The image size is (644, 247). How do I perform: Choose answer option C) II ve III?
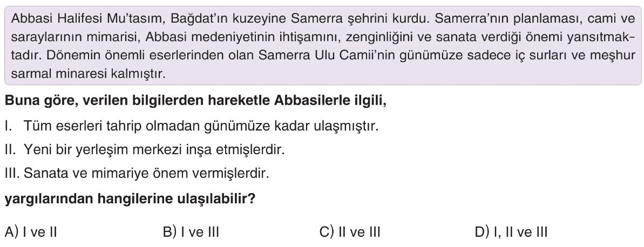click(350, 232)
